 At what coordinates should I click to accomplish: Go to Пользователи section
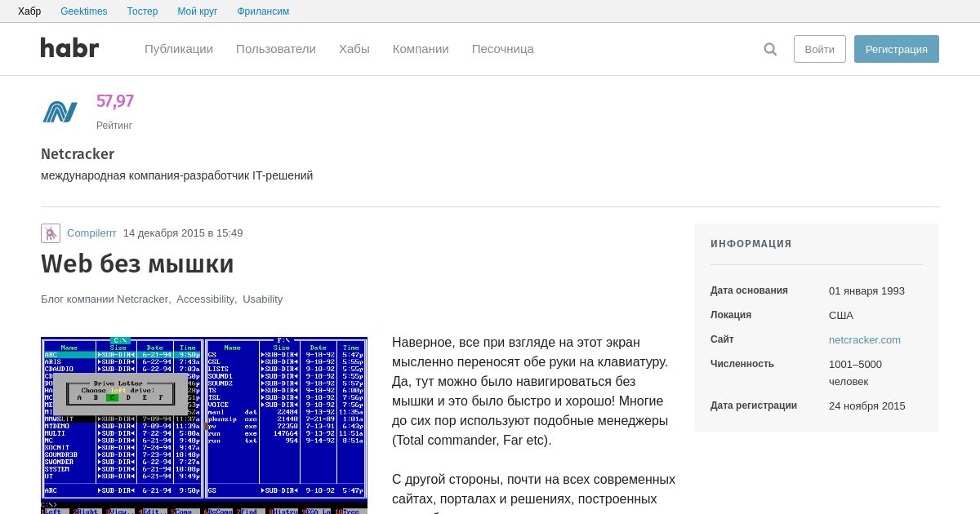point(276,49)
